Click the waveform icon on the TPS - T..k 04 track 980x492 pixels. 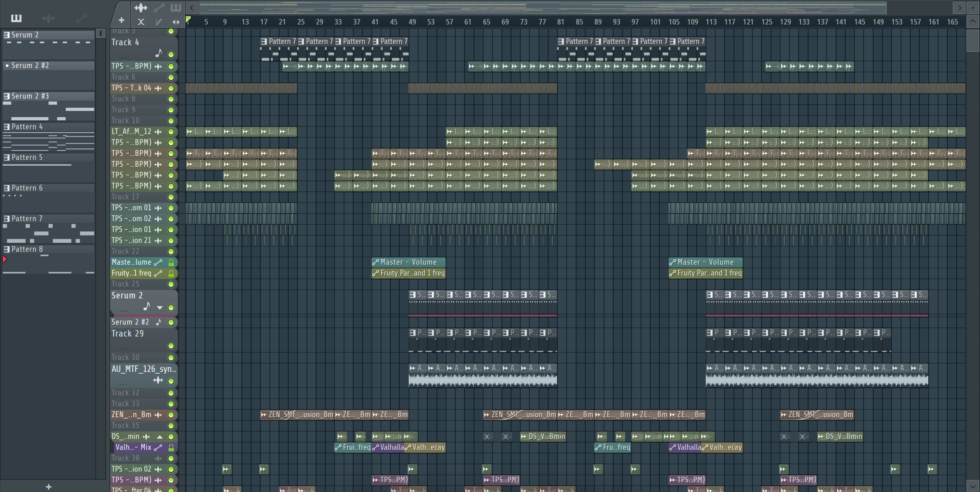click(x=158, y=88)
